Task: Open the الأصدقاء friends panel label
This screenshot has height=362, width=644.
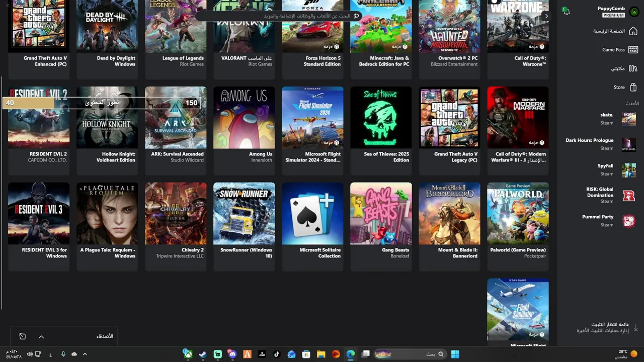Action: [x=105, y=336]
